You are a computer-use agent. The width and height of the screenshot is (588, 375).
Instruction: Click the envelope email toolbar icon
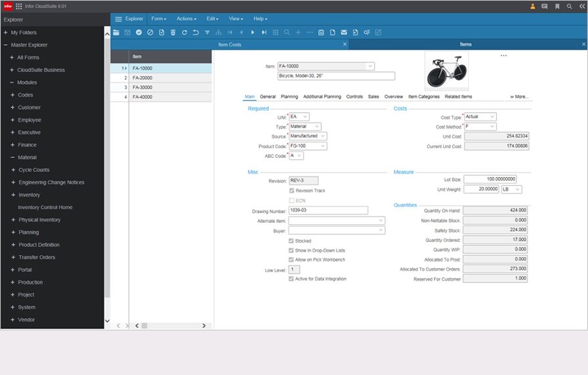(344, 32)
